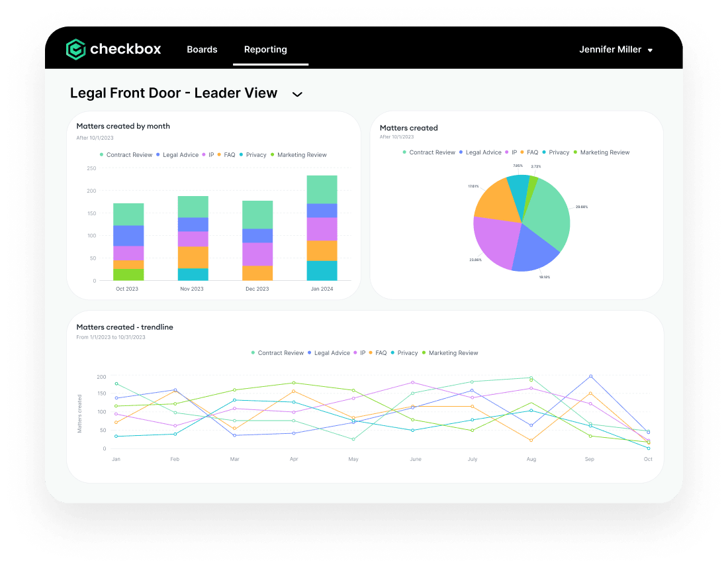
Task: Toggle Contract Review legend in bar chart
Action: pos(126,155)
